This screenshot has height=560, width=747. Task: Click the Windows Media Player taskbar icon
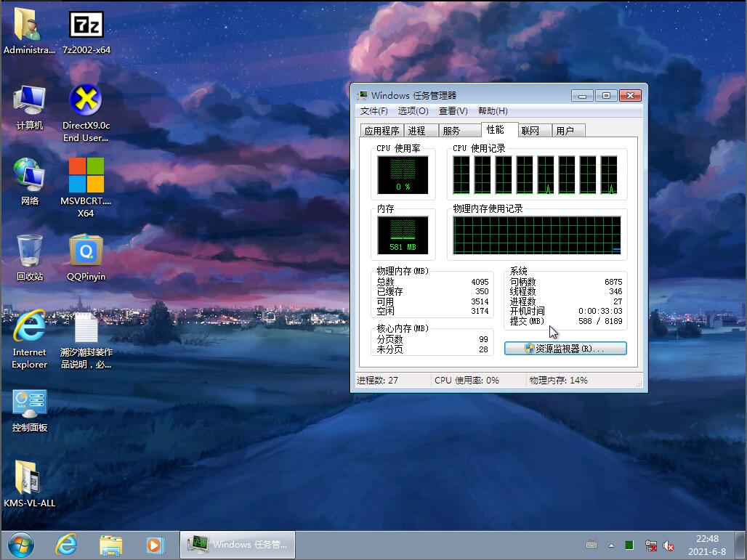(x=155, y=544)
